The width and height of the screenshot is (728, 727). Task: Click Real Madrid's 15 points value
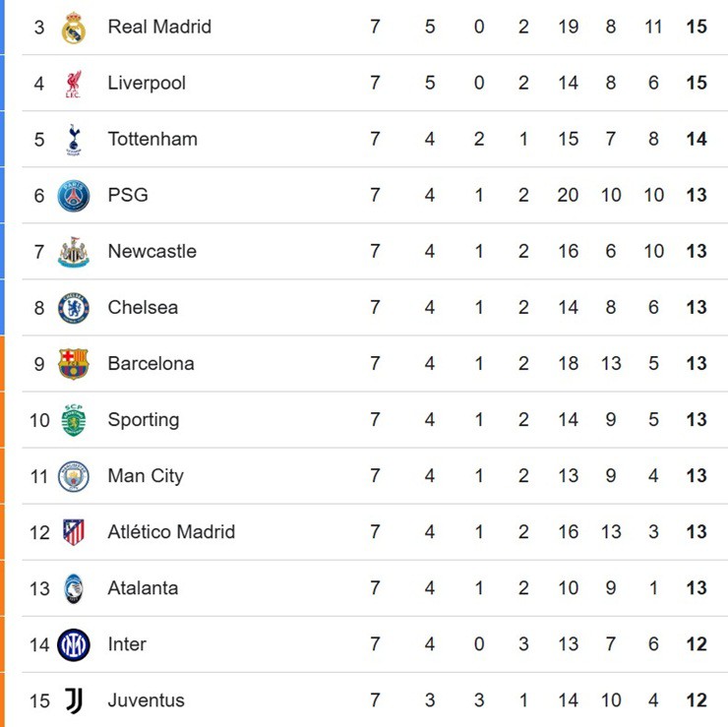(697, 27)
